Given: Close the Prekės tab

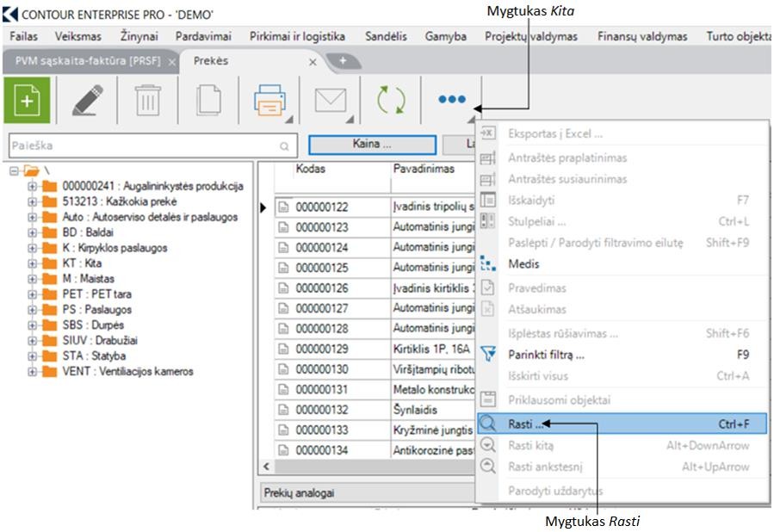Looking at the screenshot, I should (x=313, y=62).
